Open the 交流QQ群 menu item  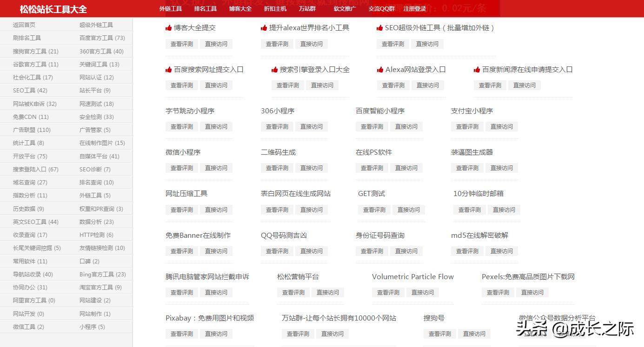[381, 8]
